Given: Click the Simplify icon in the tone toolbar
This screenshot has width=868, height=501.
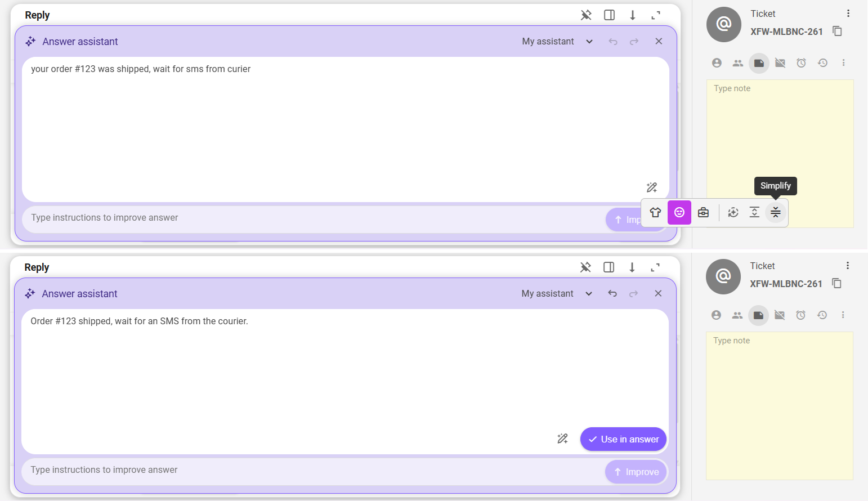Looking at the screenshot, I should coord(775,212).
